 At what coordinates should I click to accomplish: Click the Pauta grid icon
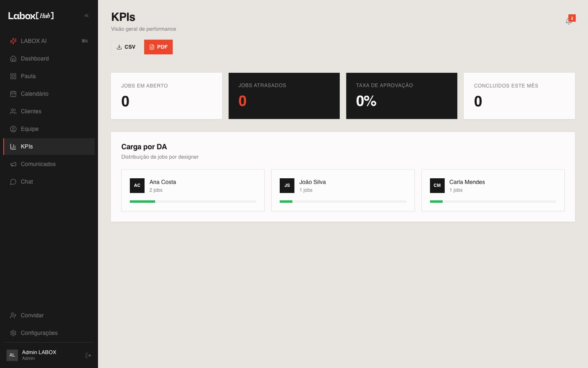[x=13, y=76]
